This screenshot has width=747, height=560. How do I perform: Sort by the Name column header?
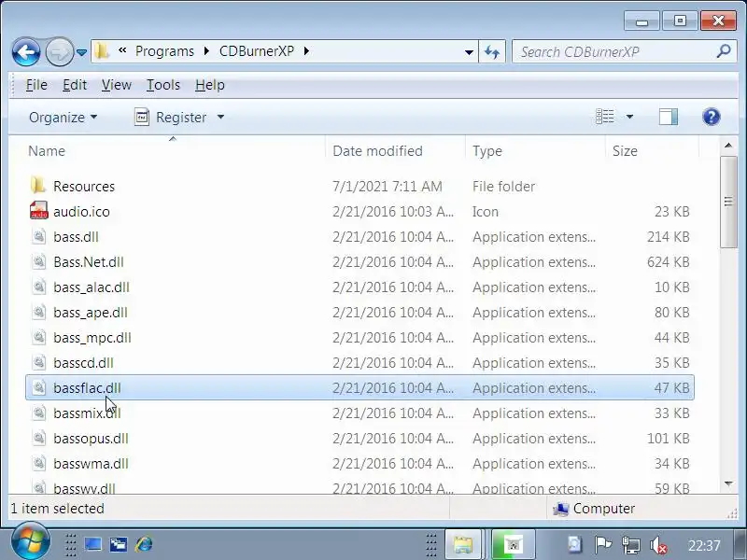pos(174,150)
